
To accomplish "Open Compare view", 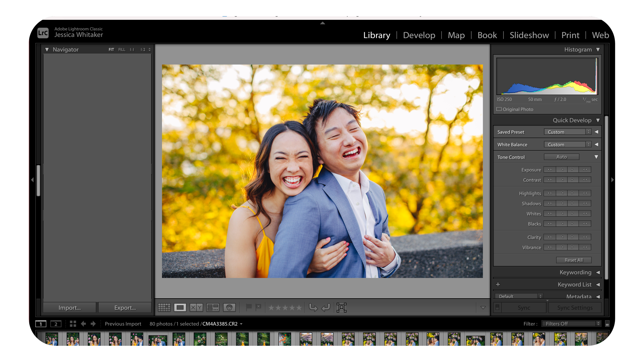I will (x=196, y=308).
